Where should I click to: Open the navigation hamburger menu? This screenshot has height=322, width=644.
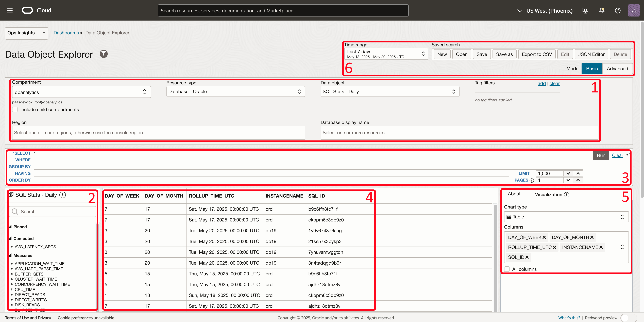9,10
